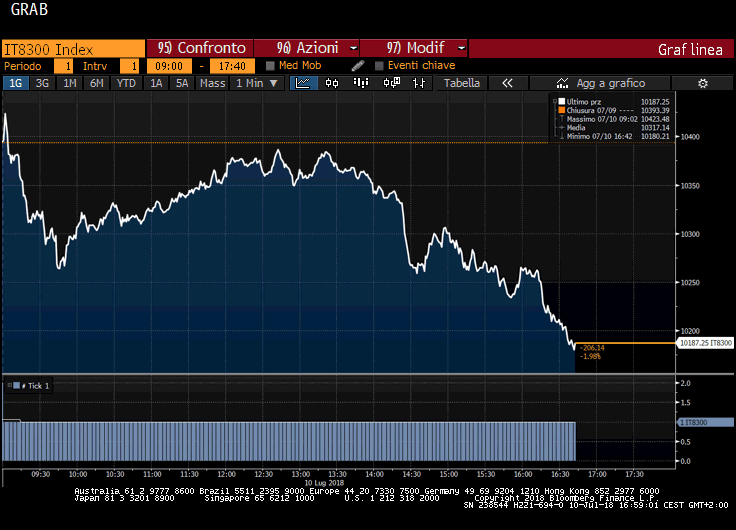
Task: Toggle the Chiusura 07/09 legend swatch
Action: pyautogui.click(x=561, y=110)
